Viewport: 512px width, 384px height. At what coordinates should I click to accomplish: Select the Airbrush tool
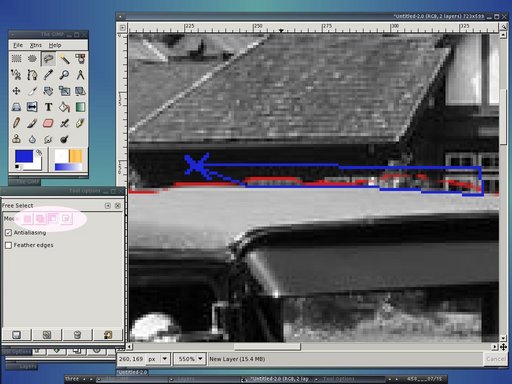tap(64, 123)
